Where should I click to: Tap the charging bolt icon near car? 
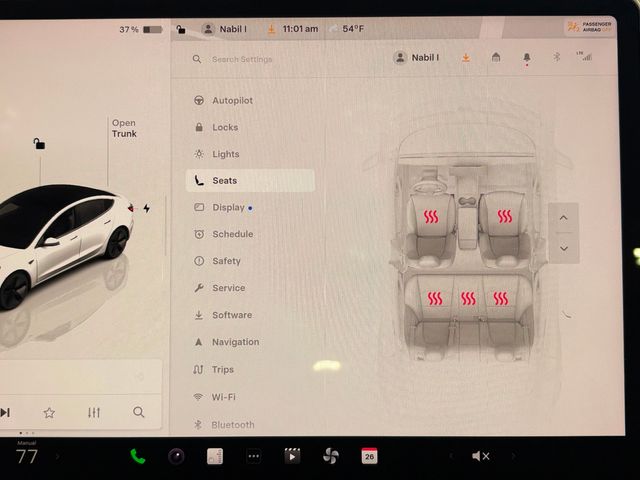147,209
